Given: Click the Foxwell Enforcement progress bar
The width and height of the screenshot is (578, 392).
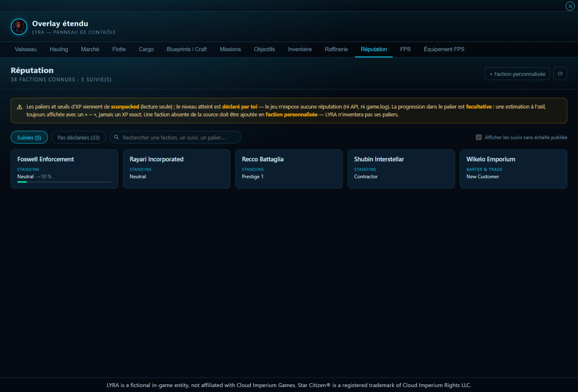Looking at the screenshot, I should [64, 182].
